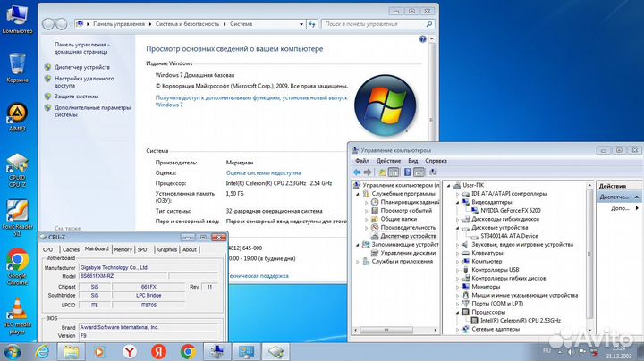This screenshot has height=361, width=644.
Task: Launch Internet Explorer from the taskbar
Action: point(42,352)
